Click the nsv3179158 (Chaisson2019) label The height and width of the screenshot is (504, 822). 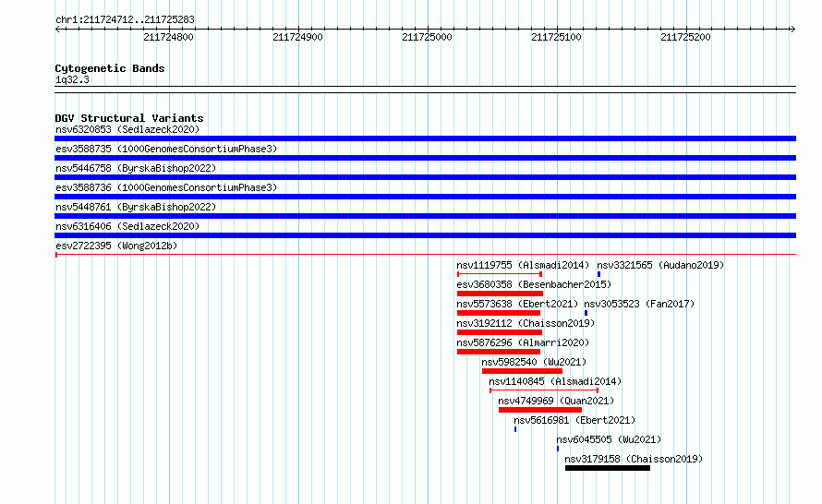pos(634,459)
